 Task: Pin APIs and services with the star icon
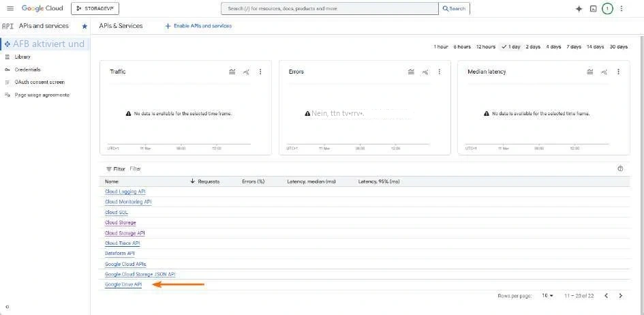(85, 26)
